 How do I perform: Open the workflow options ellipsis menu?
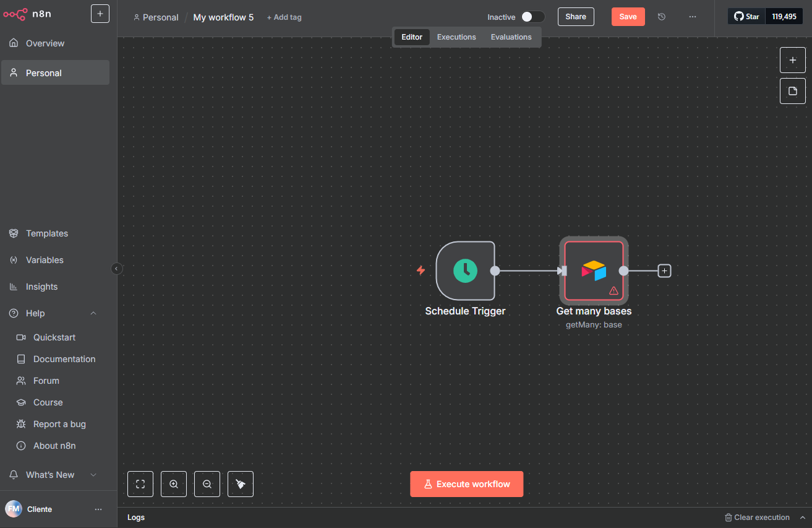693,17
